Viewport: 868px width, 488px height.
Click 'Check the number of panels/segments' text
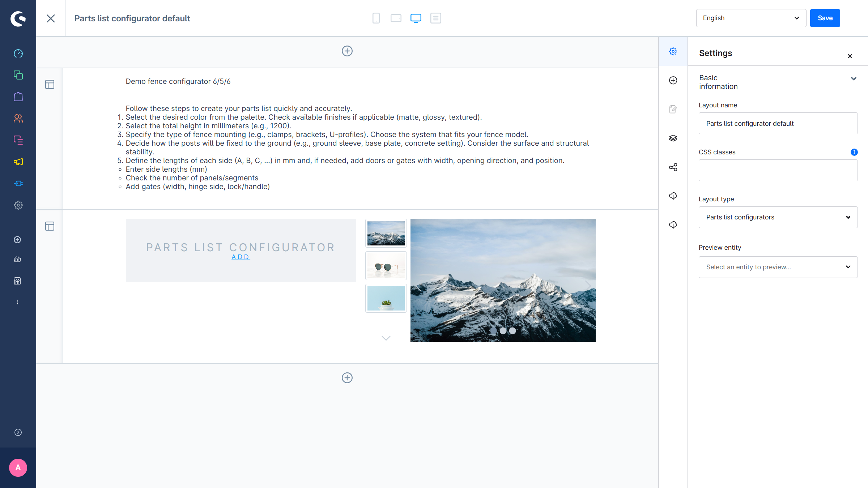click(192, 178)
